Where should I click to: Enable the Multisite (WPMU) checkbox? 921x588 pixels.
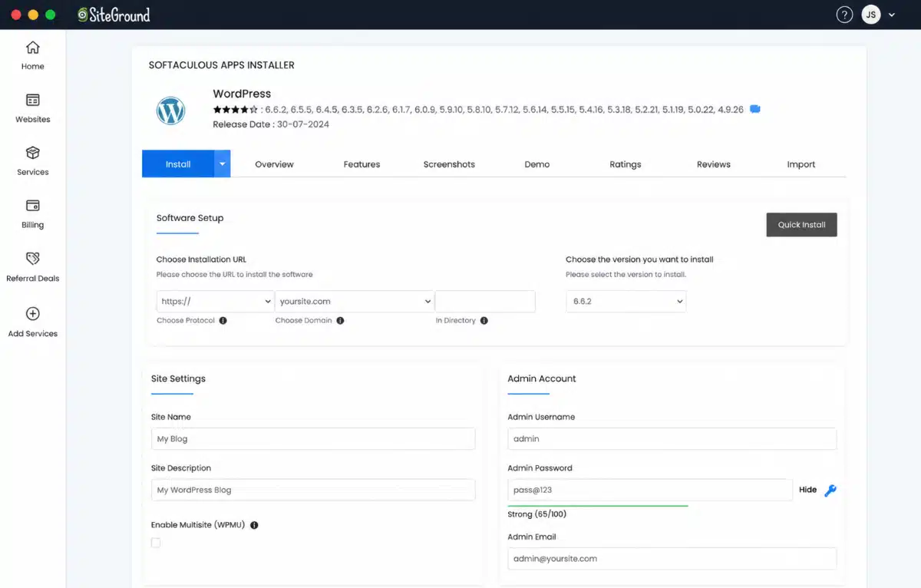coord(156,543)
